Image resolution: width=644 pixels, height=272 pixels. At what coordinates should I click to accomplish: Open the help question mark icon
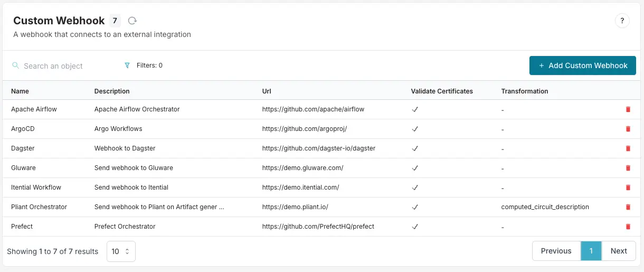click(x=622, y=21)
